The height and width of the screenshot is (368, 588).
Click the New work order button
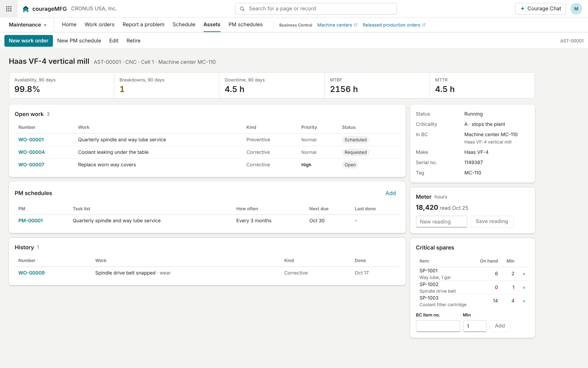point(28,41)
